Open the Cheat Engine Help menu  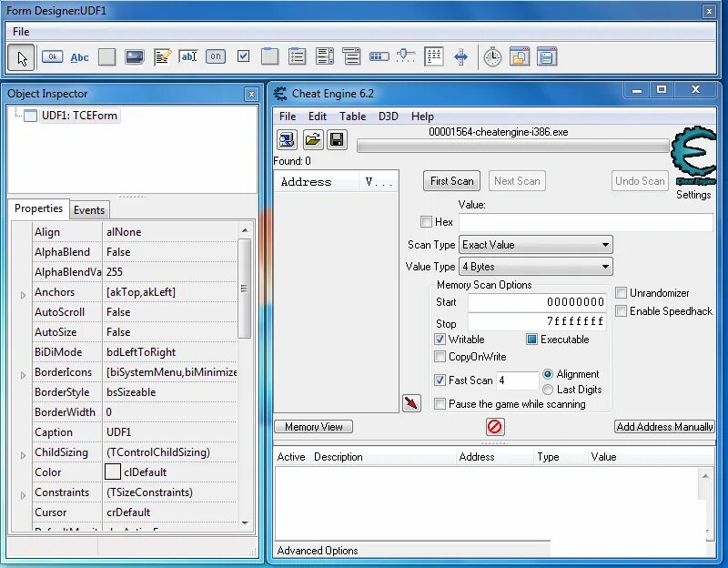422,117
